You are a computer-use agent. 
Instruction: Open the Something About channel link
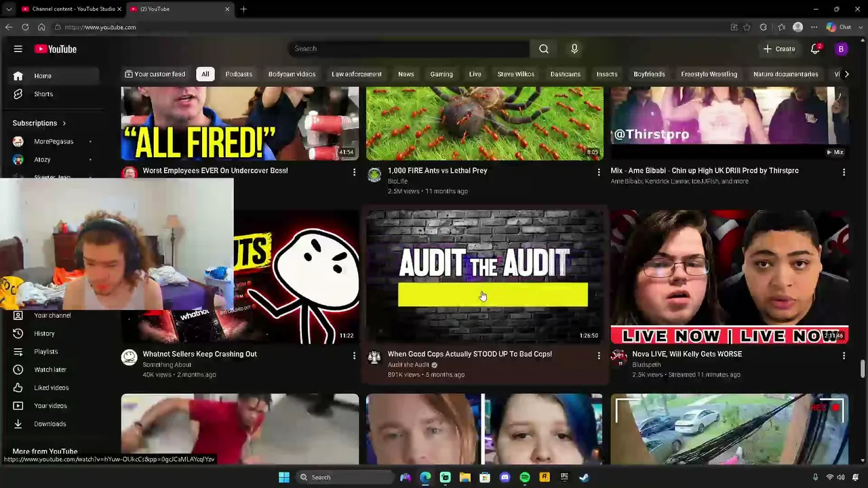pos(167,365)
